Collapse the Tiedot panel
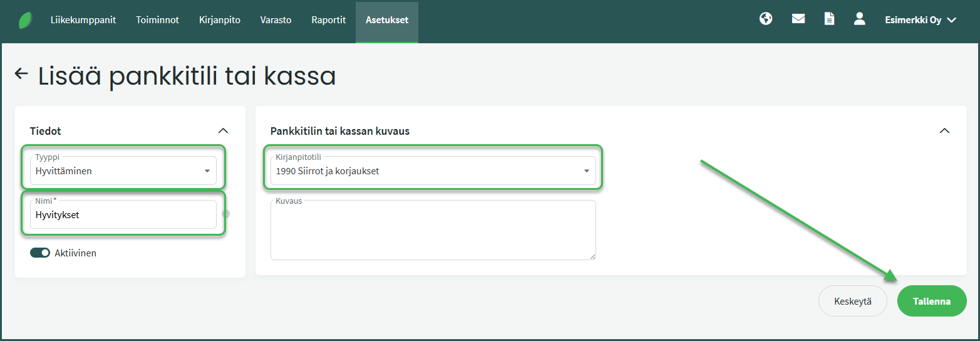 (223, 130)
